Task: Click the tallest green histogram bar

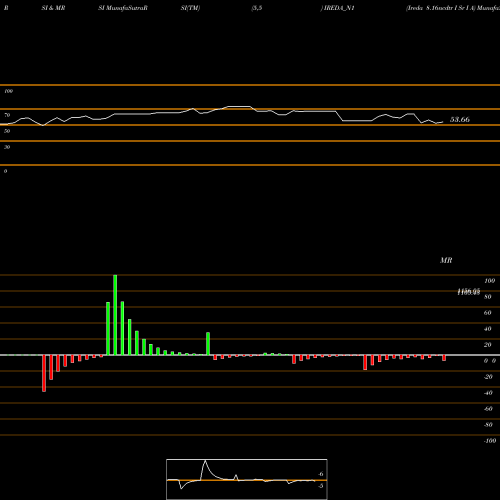Action: pos(115,315)
